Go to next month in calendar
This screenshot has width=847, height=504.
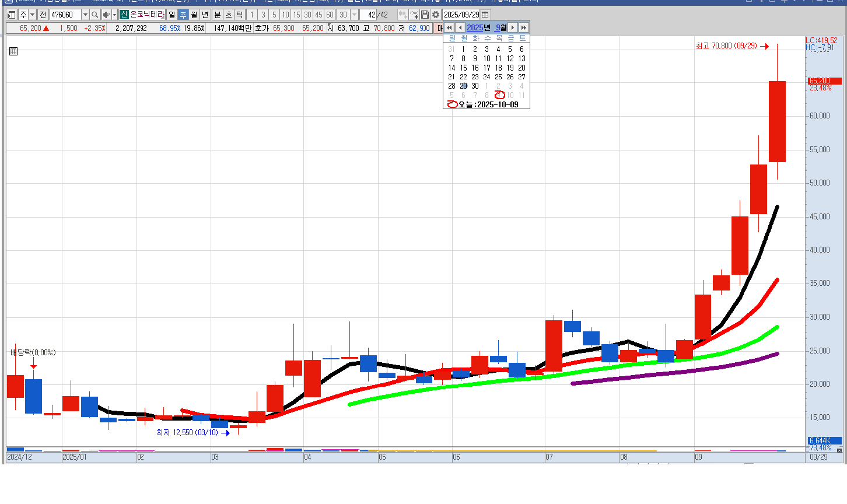click(x=513, y=27)
